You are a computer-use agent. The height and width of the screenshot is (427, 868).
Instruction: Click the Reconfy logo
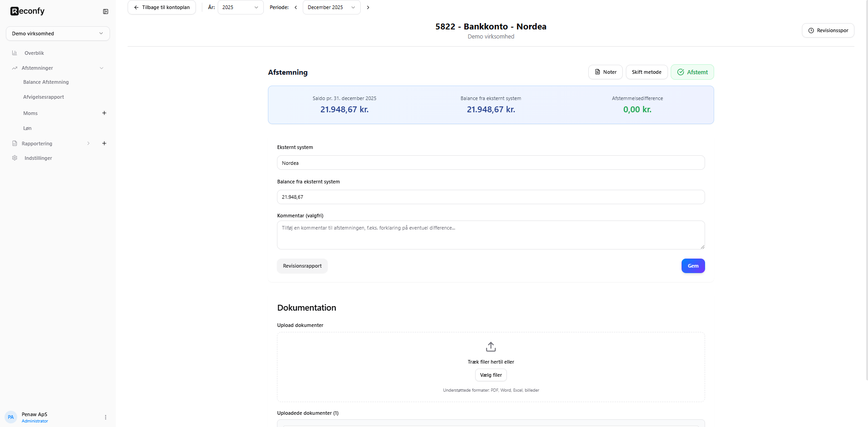[28, 11]
